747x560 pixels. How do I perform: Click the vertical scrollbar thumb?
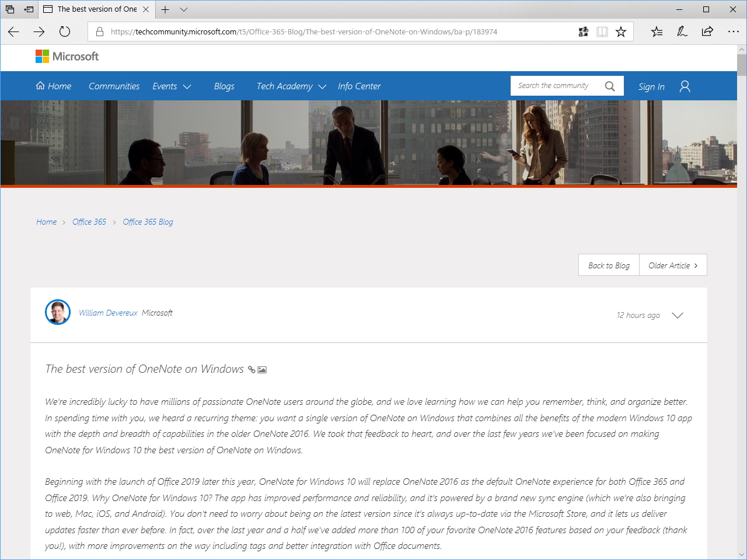(x=742, y=65)
